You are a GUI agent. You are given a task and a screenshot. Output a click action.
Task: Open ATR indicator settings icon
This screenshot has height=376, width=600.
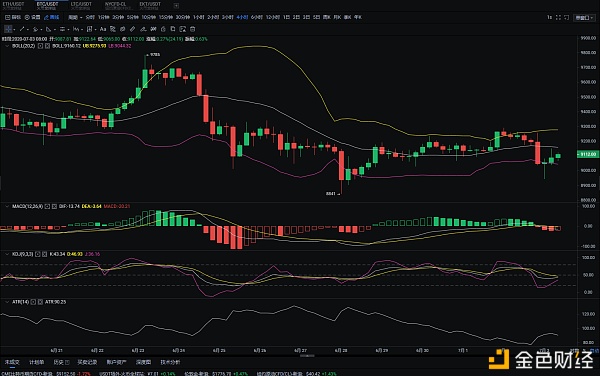click(x=33, y=302)
